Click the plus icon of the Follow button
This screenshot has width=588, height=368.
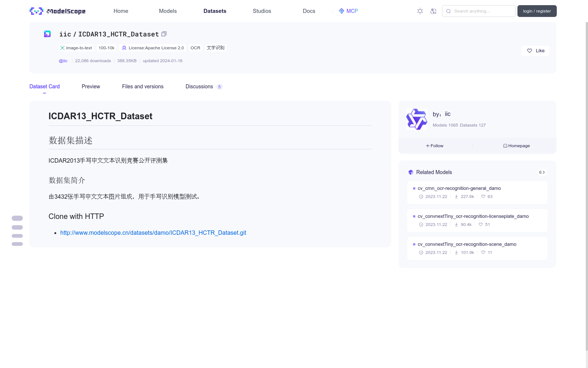(x=428, y=146)
